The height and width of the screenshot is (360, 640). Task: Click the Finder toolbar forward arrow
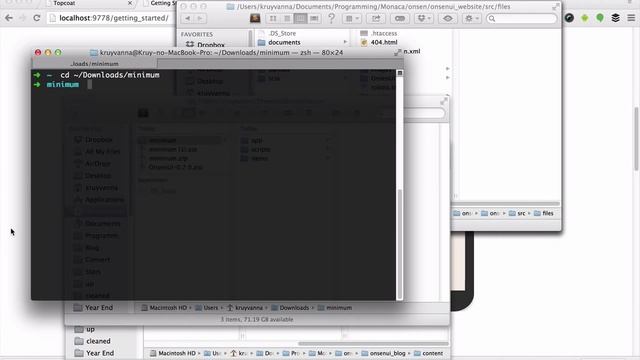(x=200, y=18)
